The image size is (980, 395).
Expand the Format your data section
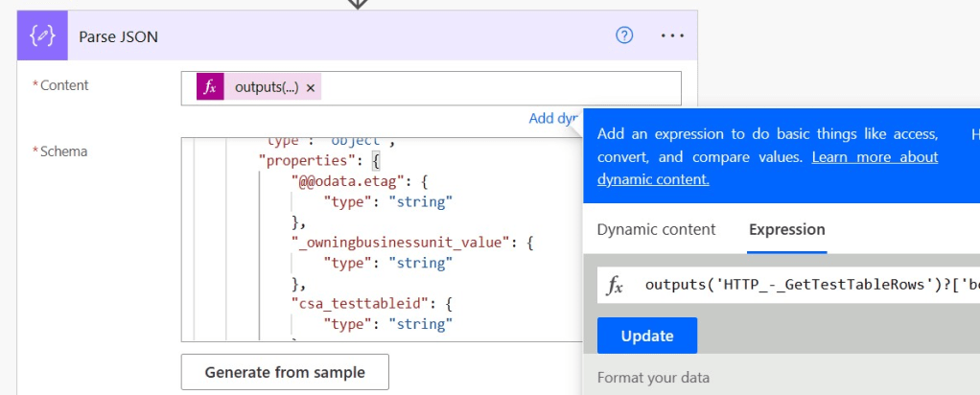pyautogui.click(x=653, y=377)
